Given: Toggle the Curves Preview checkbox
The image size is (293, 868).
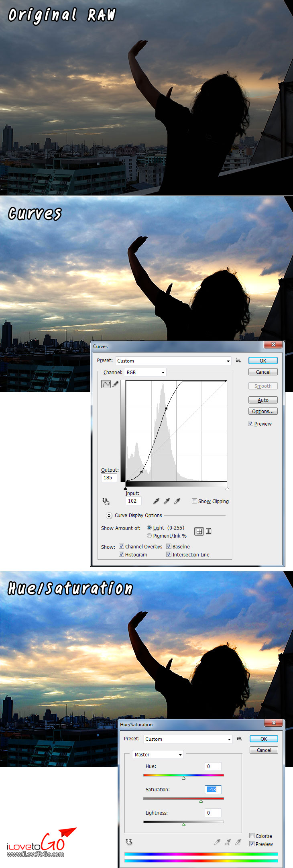Looking at the screenshot, I should 250,424.
